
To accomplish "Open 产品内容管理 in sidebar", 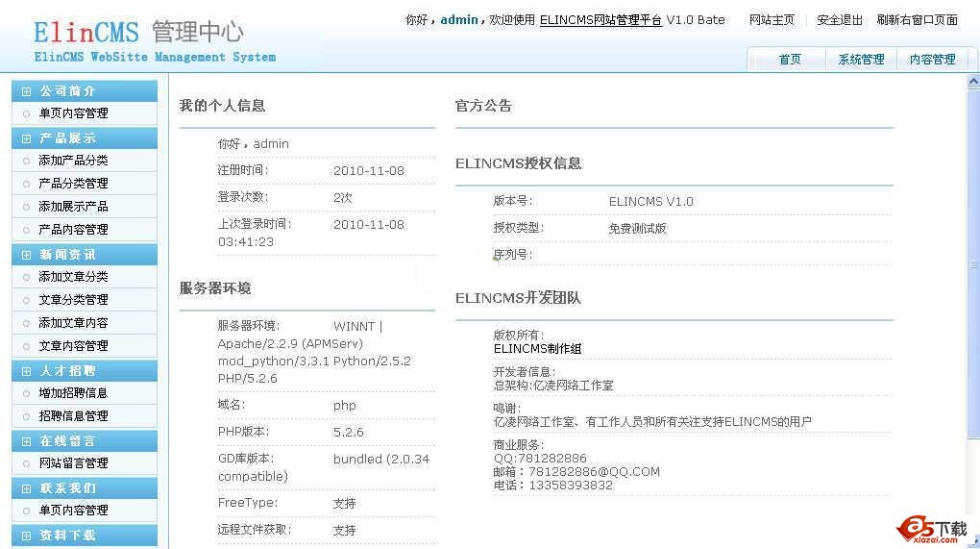I will tap(73, 230).
